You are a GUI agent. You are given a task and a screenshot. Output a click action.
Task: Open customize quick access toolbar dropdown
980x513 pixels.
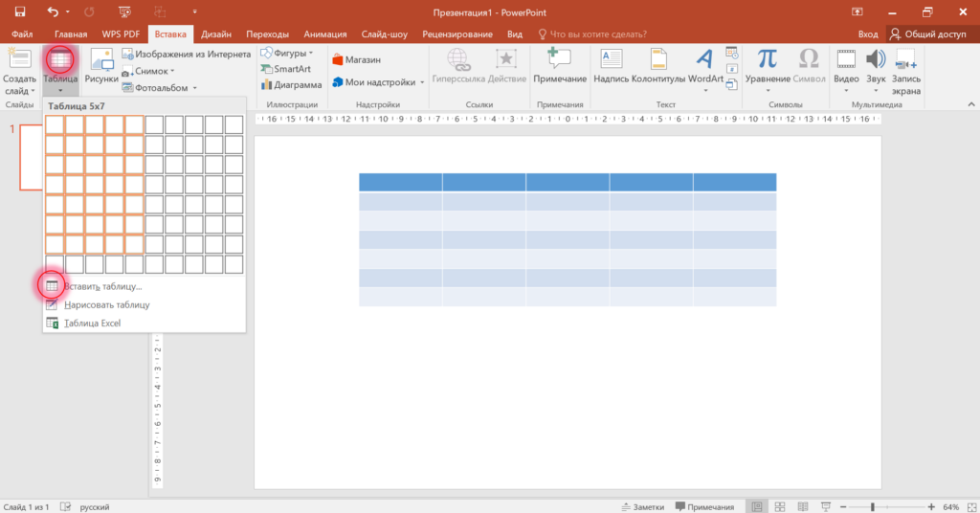tap(195, 11)
